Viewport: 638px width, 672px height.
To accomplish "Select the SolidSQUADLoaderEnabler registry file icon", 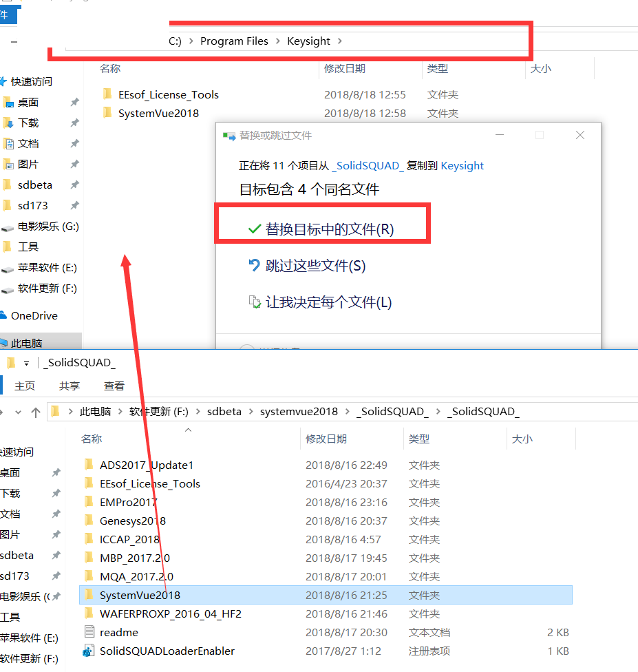I will 89,651.
